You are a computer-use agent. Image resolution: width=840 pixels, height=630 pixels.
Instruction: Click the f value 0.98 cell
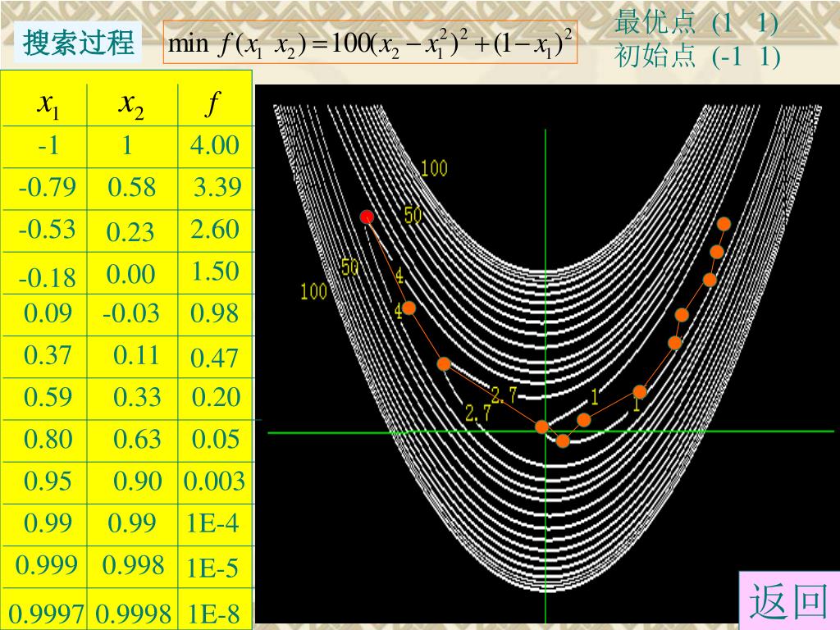(x=215, y=313)
